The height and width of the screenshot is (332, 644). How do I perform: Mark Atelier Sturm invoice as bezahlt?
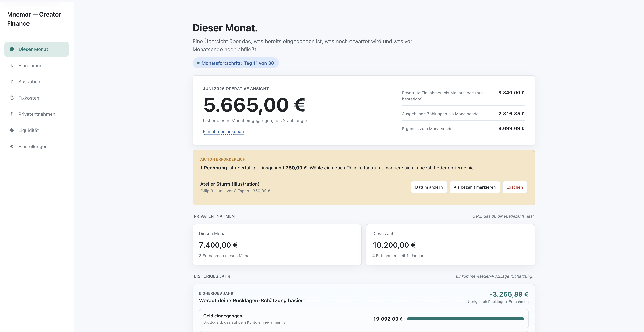click(x=475, y=187)
